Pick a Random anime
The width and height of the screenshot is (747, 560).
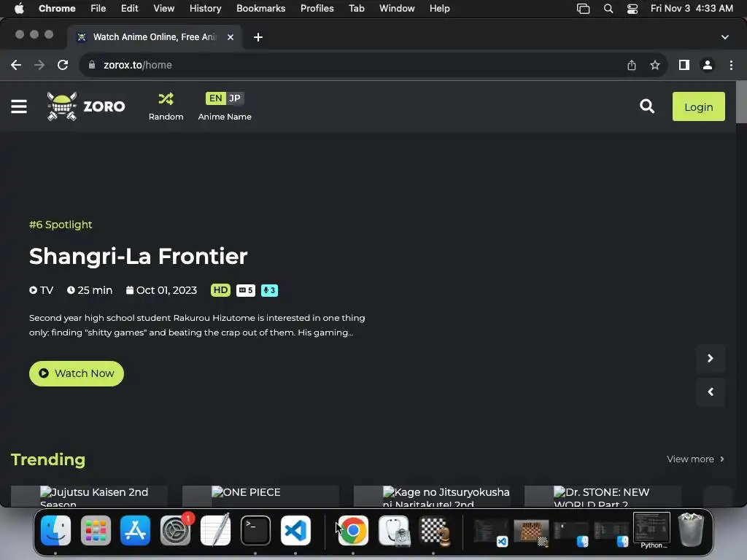coord(166,106)
